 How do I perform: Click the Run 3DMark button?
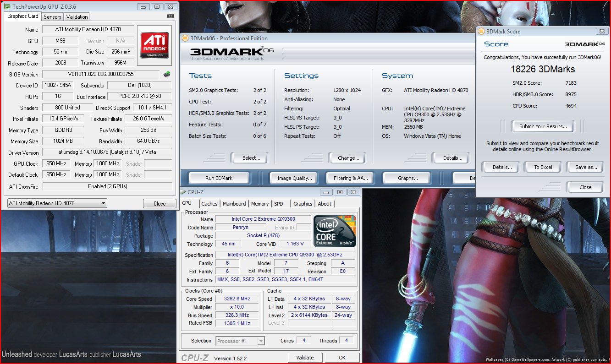pos(219,178)
